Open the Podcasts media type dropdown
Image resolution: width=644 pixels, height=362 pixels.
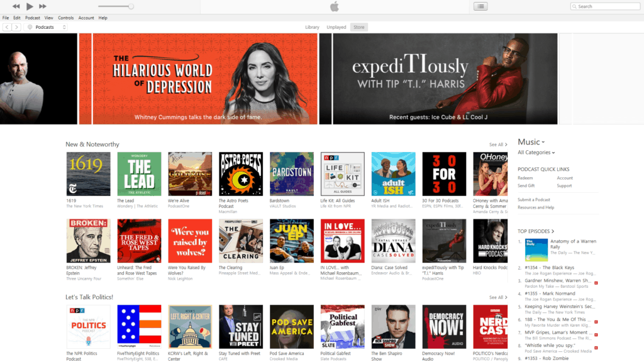[x=46, y=27]
